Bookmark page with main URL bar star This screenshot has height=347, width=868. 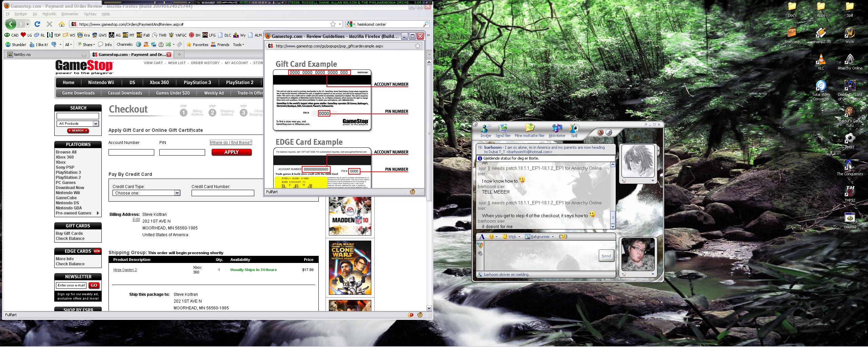point(333,24)
